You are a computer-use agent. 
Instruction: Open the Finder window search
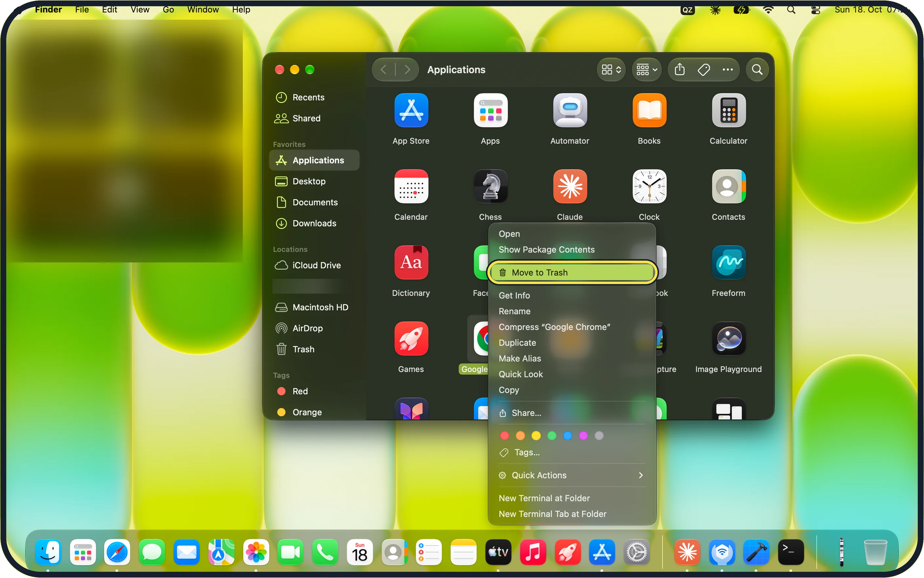(x=757, y=70)
